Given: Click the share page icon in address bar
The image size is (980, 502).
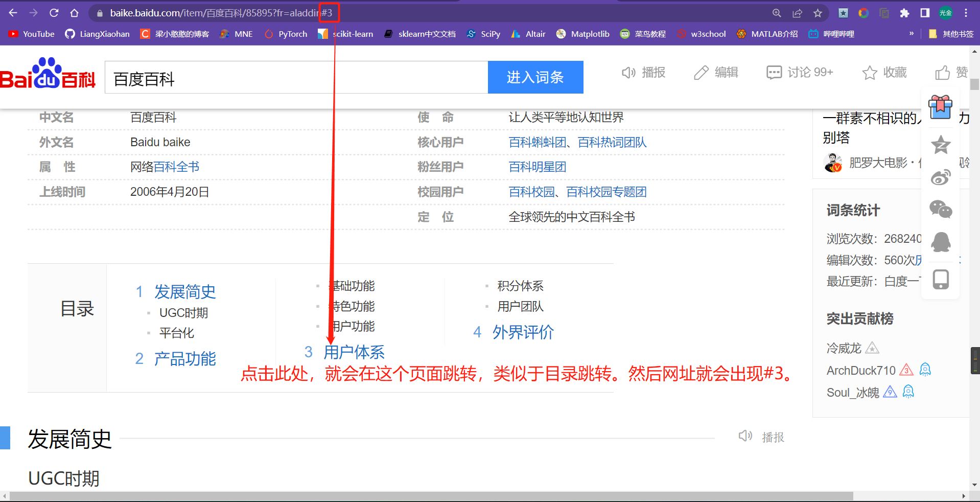Looking at the screenshot, I should (797, 13).
